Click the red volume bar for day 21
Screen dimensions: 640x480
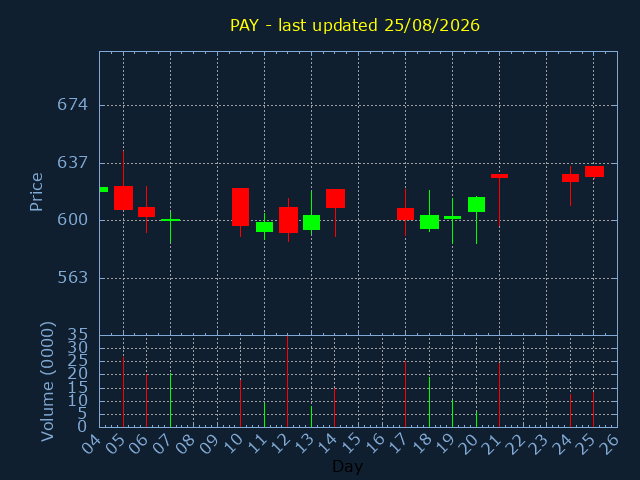tap(499, 395)
